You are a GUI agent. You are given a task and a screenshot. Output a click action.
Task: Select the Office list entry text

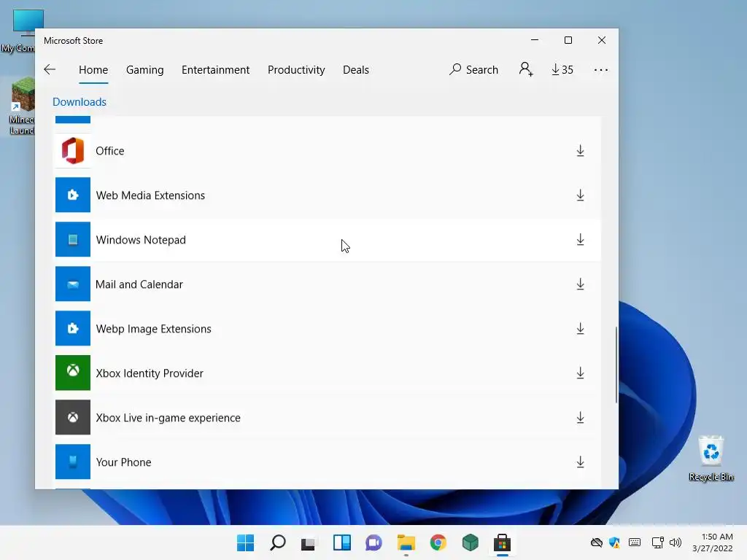(x=110, y=151)
